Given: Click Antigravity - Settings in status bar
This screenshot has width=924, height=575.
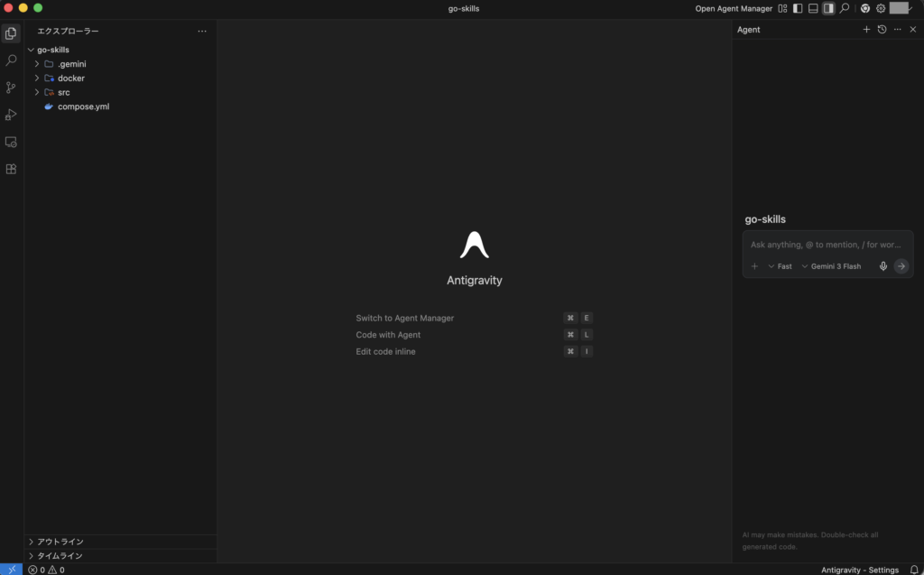Looking at the screenshot, I should coord(860,570).
